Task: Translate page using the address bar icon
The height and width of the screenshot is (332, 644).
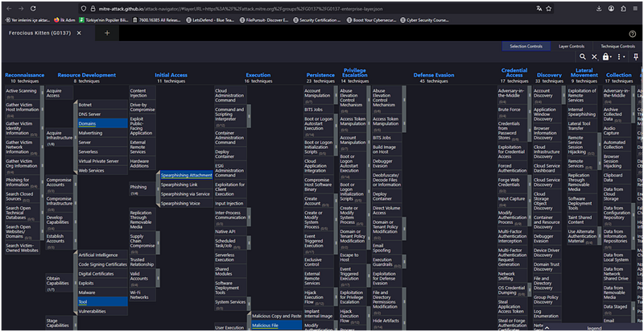Action: pyautogui.click(x=539, y=8)
